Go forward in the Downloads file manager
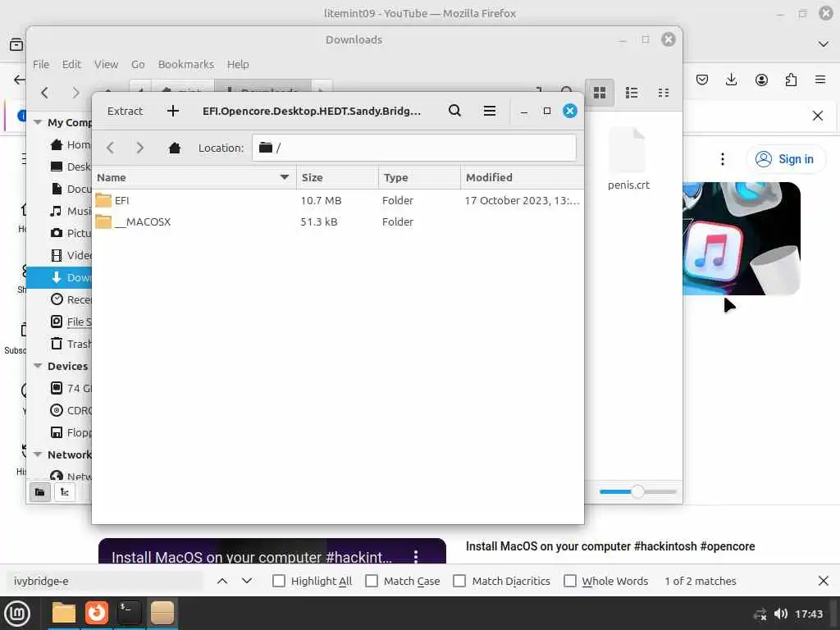 [75, 93]
